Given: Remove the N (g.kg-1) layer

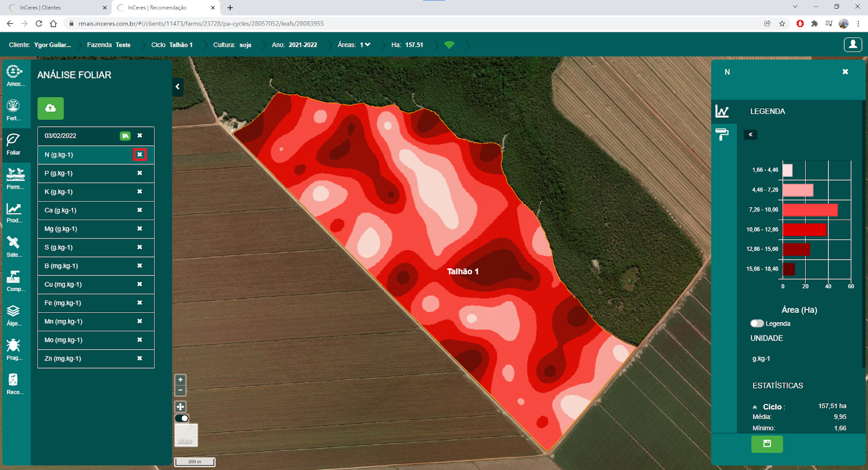Looking at the screenshot, I should [140, 154].
